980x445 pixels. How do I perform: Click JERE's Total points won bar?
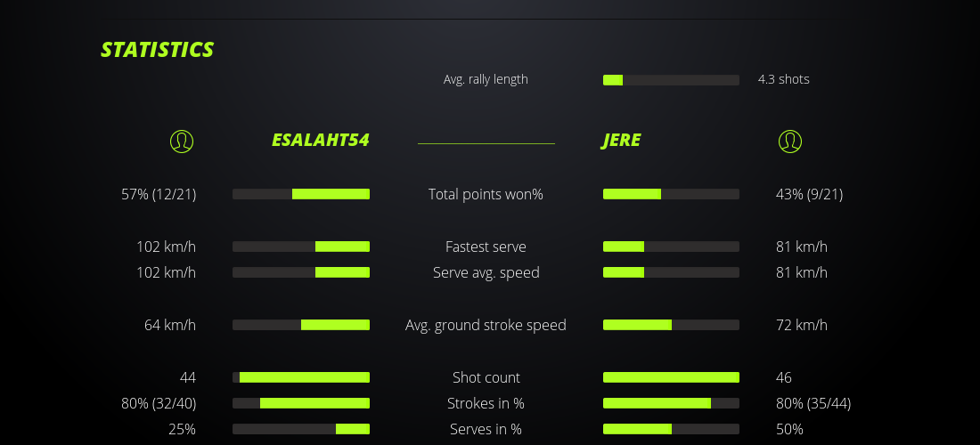pos(671,194)
